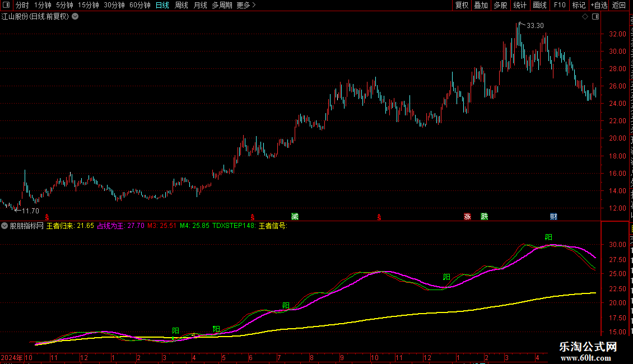Select the 30分钟 period
633x364 pixels.
click(114, 5)
